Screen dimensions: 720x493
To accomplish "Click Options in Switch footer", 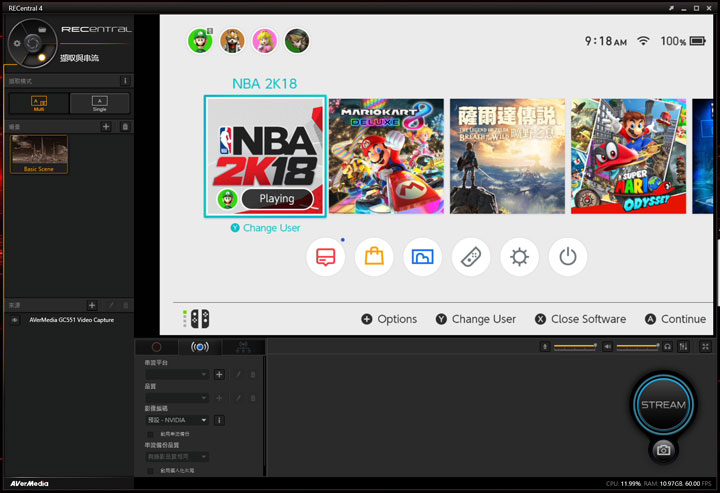I will tap(389, 319).
